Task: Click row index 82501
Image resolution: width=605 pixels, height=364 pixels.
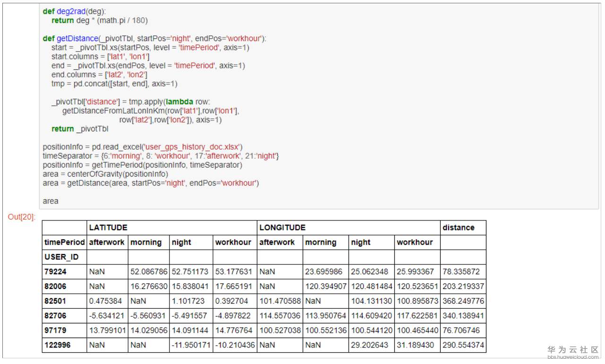Action: (56, 301)
